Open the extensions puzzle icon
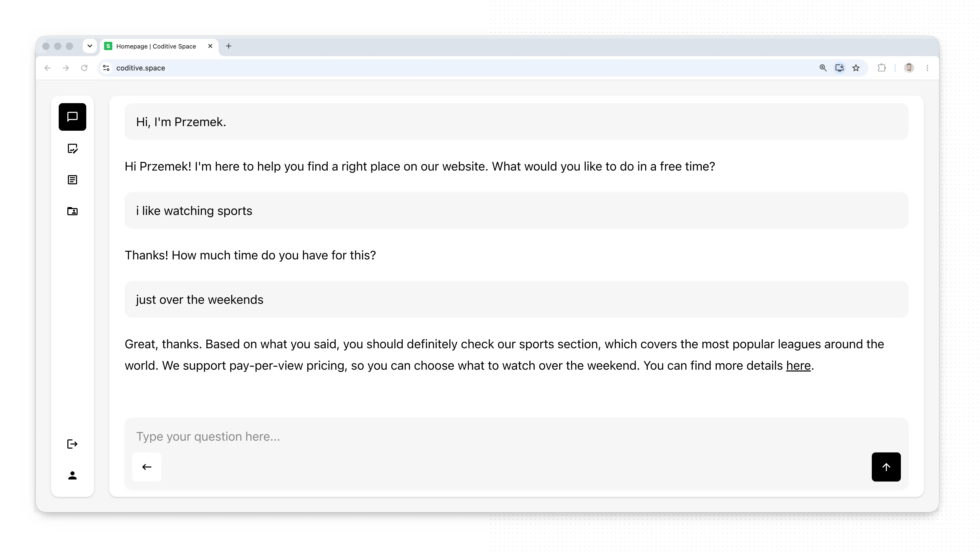 pos(881,68)
